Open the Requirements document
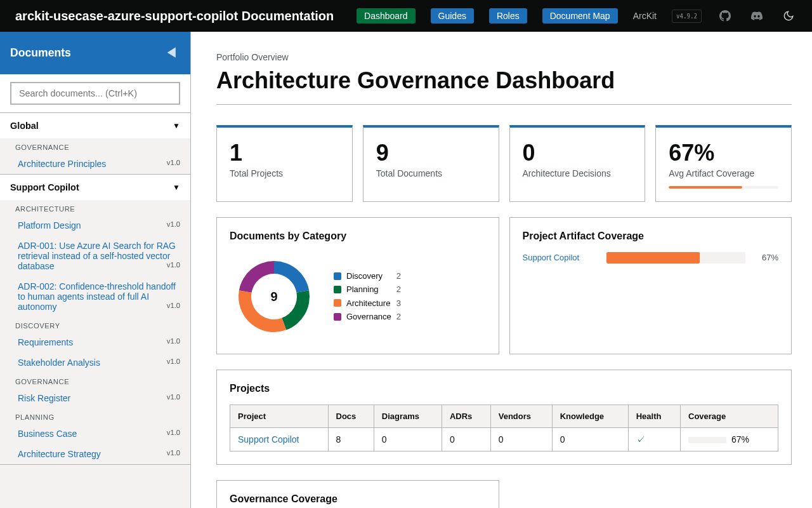This screenshot has height=508, width=812. [x=45, y=342]
